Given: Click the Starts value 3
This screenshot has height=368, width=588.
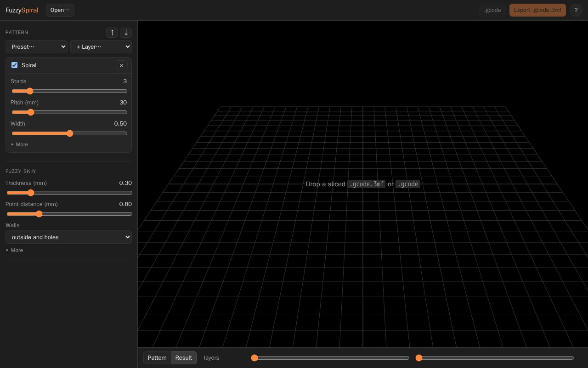Looking at the screenshot, I should (x=125, y=81).
